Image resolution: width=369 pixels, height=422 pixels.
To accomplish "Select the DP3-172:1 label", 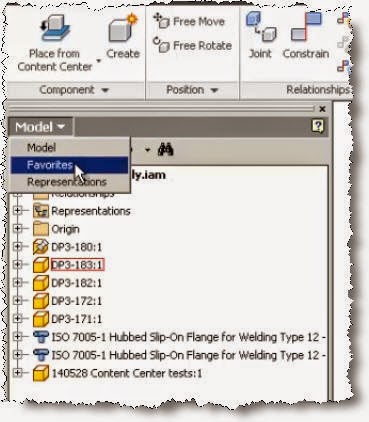I will point(77,301).
